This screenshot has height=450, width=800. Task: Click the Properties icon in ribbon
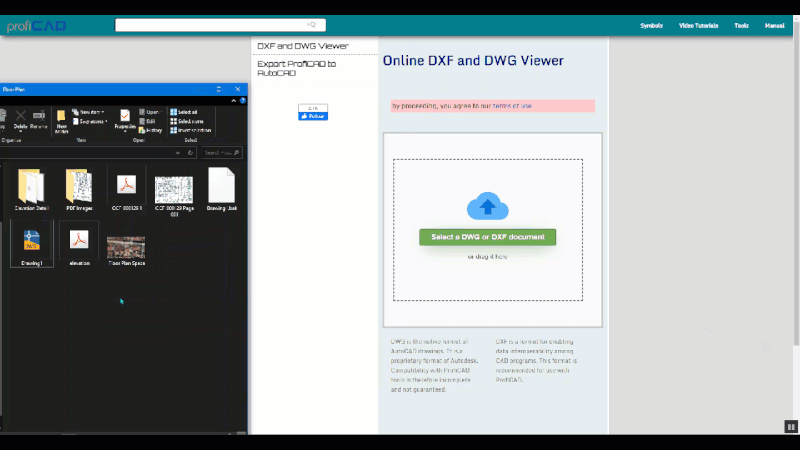pyautogui.click(x=125, y=119)
